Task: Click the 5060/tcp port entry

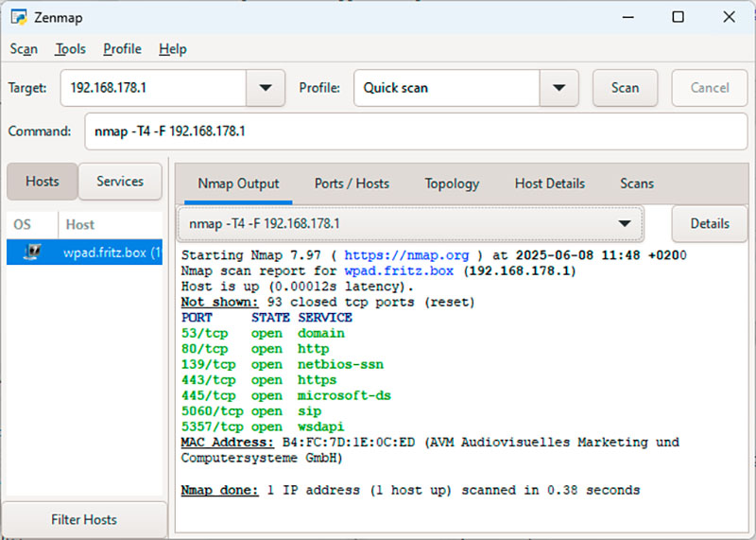Action: point(212,411)
